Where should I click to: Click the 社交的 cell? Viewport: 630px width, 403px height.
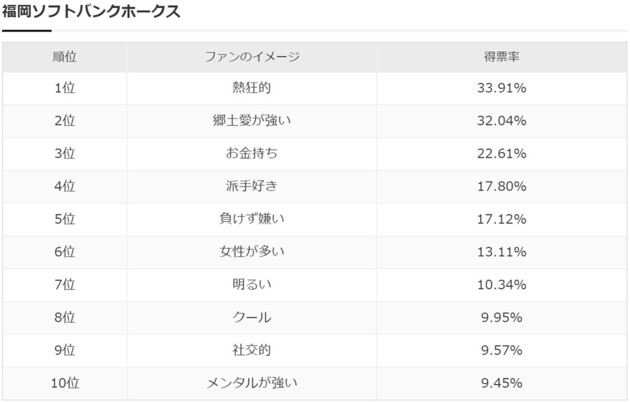click(252, 350)
